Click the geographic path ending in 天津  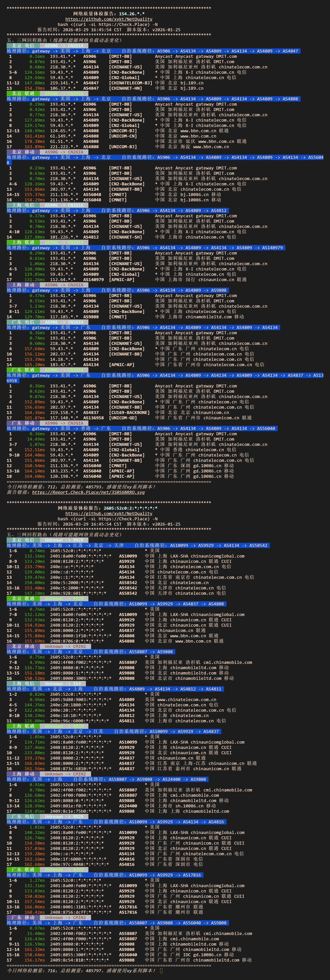[x=65, y=546]
